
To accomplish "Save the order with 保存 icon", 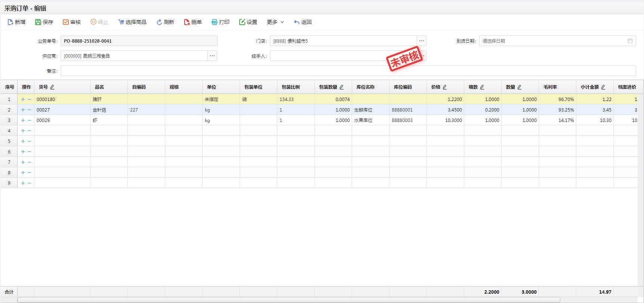I will (38, 22).
